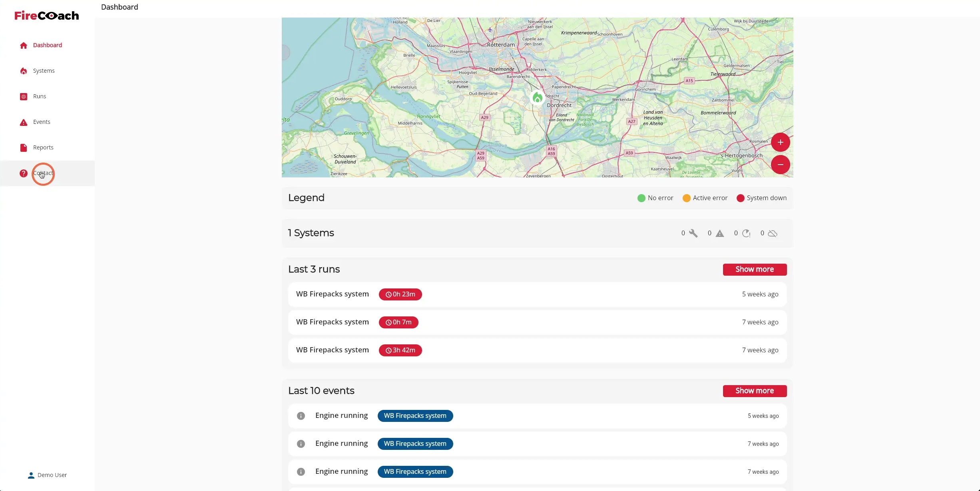
Task: Show more in Last 10 events
Action: 755,391
